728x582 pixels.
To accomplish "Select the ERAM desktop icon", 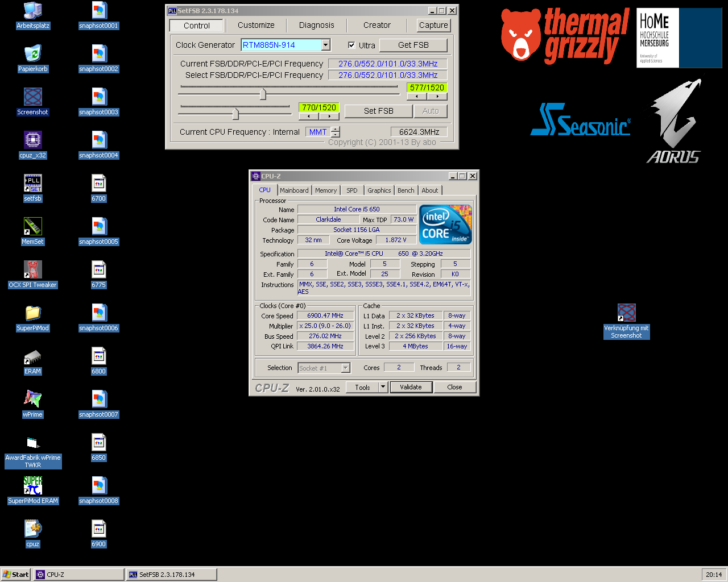I will click(x=33, y=361).
